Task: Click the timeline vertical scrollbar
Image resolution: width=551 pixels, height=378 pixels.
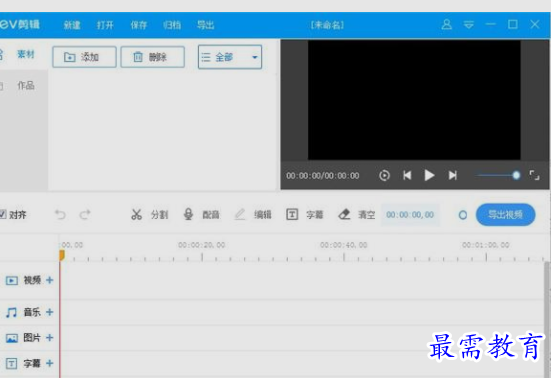Action: 547,320
